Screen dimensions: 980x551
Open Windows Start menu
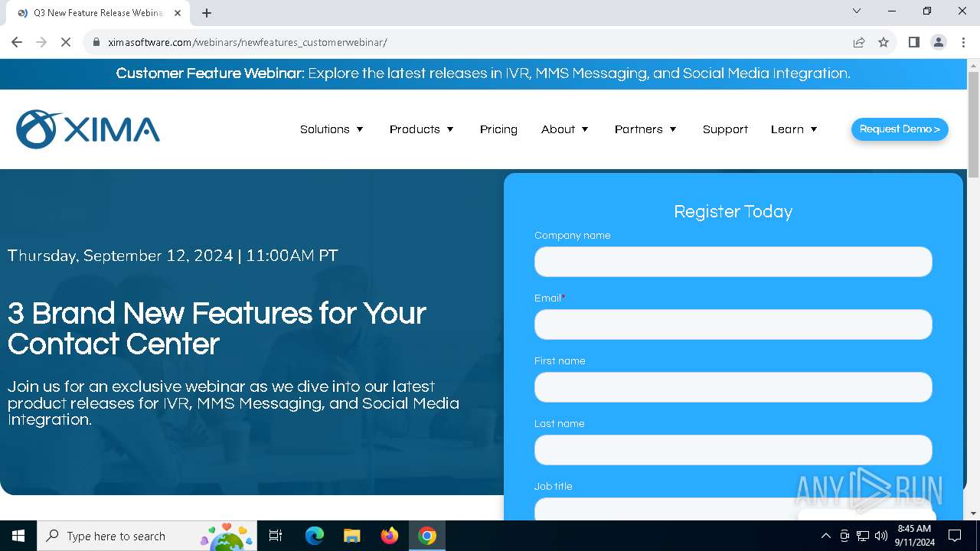point(18,536)
